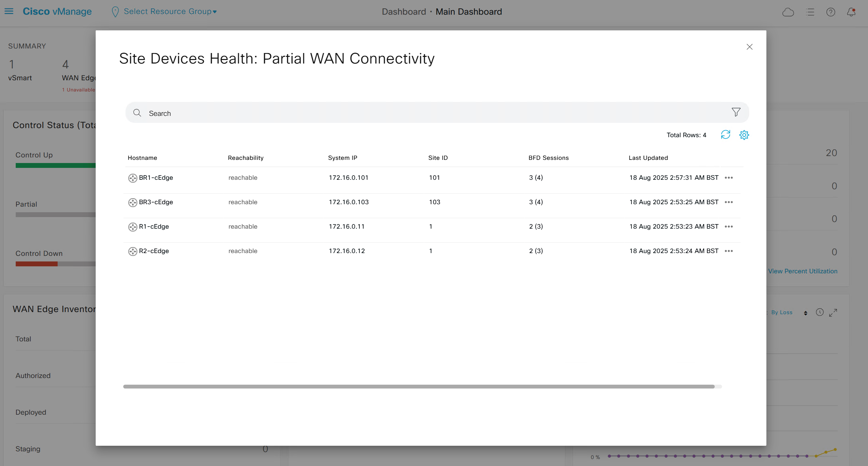The width and height of the screenshot is (868, 466).
Task: Sort by Hostname column header
Action: pyautogui.click(x=142, y=158)
